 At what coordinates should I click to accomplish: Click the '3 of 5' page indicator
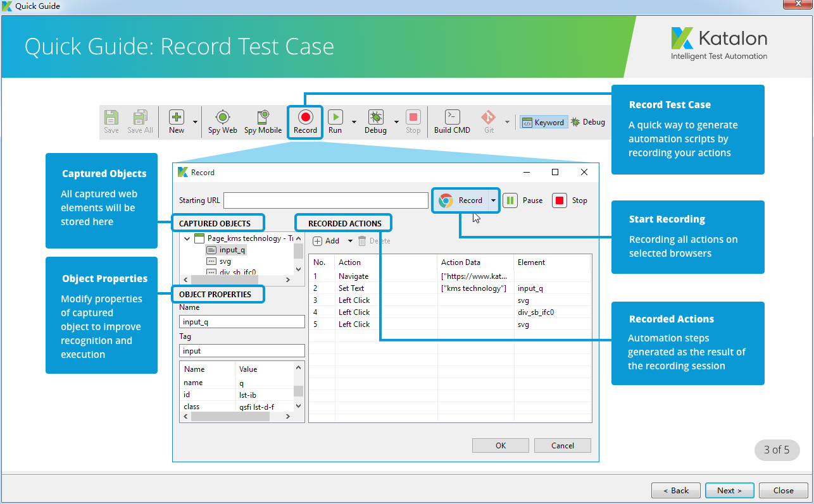tap(777, 450)
